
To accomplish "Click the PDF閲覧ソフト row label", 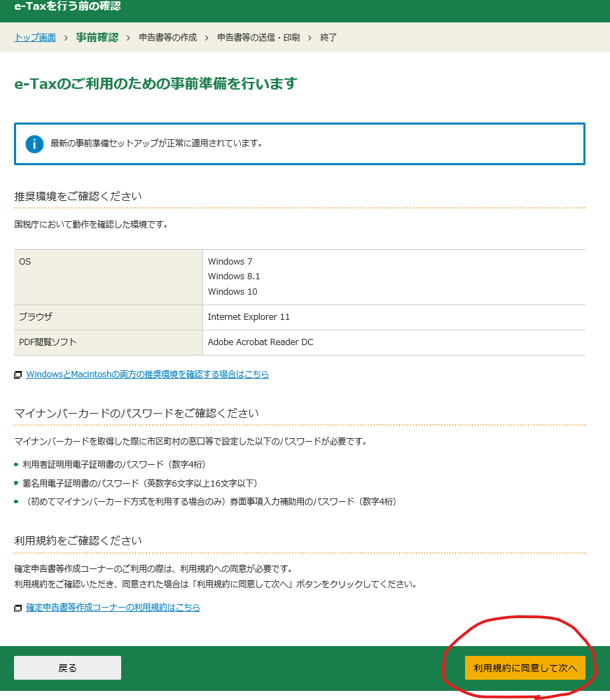I will (48, 342).
